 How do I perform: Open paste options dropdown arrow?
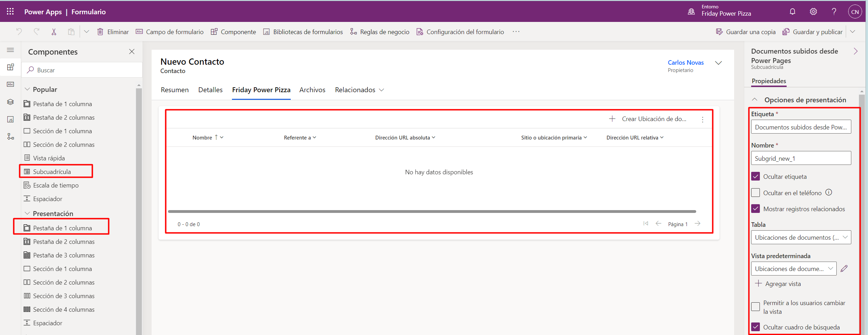(x=87, y=32)
